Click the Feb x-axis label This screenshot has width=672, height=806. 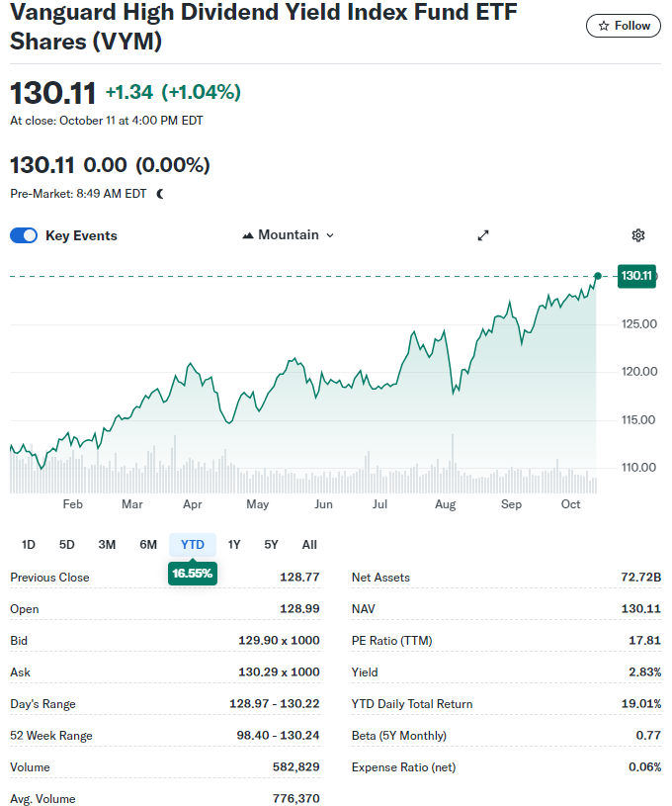pos(72,504)
